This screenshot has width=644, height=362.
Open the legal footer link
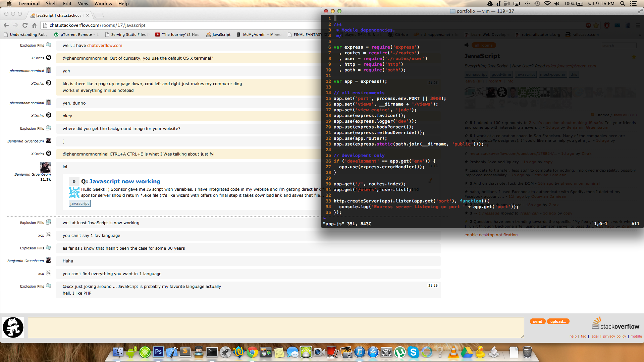point(594,337)
